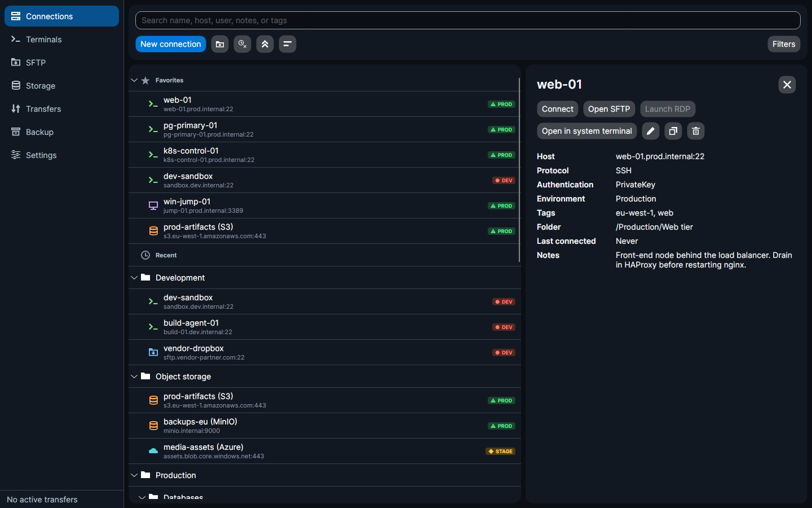Click the tags value eu-west-1, web
This screenshot has height=508, width=812.
[x=645, y=213]
